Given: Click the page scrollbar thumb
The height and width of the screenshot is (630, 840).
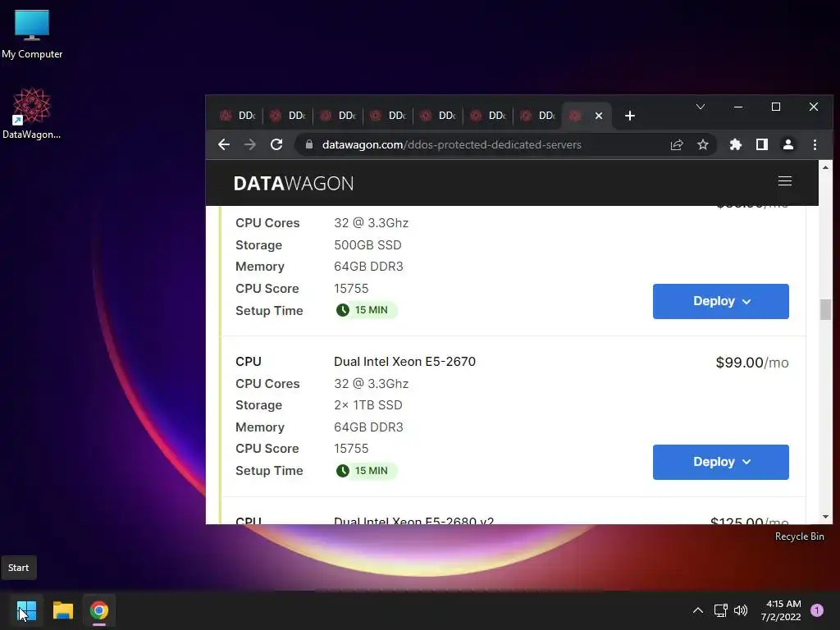Looking at the screenshot, I should (825, 309).
